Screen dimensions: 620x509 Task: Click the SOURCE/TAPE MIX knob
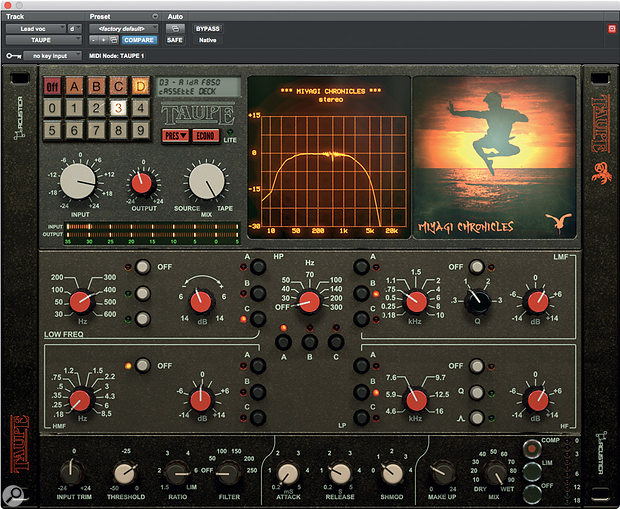[x=207, y=182]
